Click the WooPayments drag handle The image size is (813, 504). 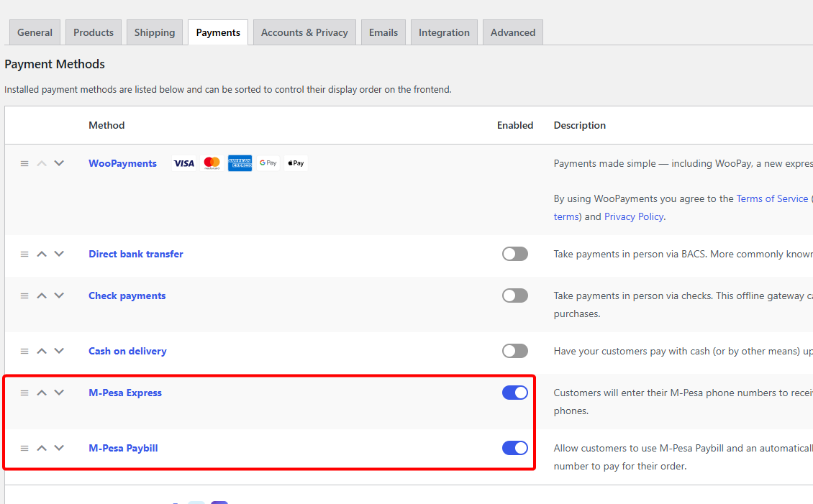pyautogui.click(x=24, y=163)
